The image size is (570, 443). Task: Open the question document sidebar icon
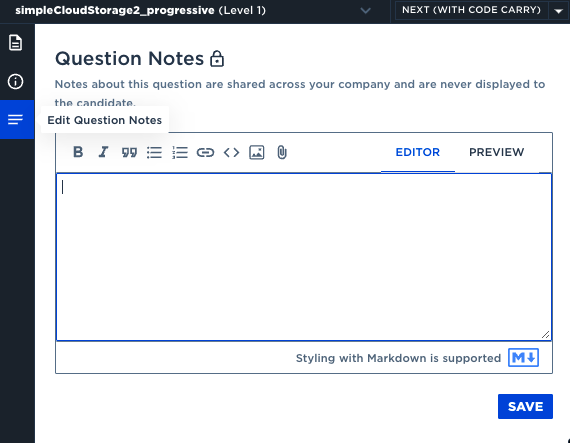(16, 43)
